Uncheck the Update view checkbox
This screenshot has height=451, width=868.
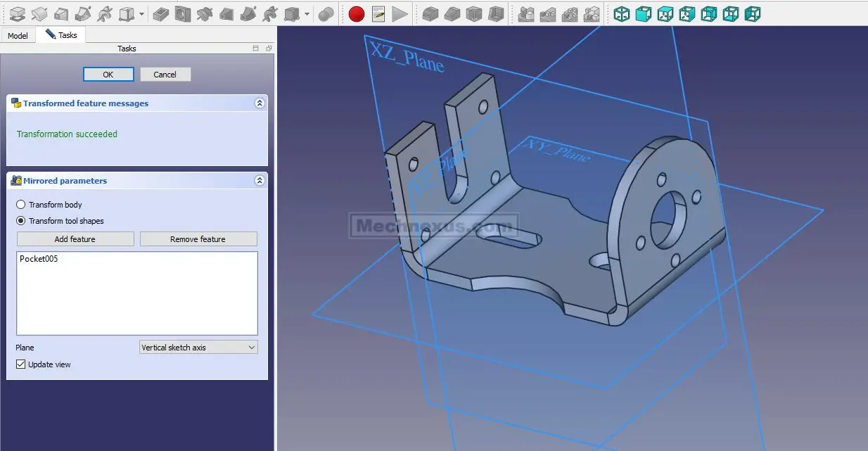tap(21, 364)
